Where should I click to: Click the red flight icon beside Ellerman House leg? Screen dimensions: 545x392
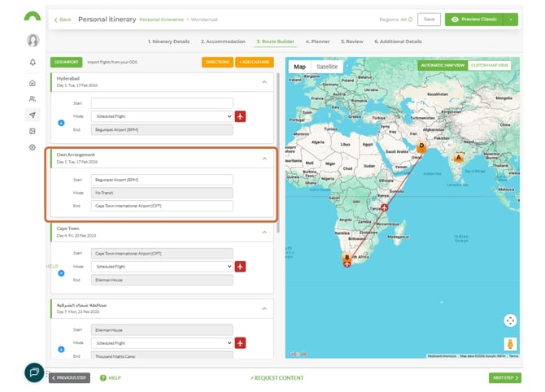click(240, 267)
